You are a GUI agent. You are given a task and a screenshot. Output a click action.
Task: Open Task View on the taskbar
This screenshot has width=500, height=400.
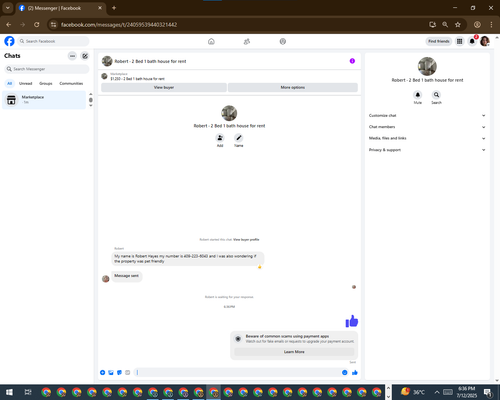[28, 392]
